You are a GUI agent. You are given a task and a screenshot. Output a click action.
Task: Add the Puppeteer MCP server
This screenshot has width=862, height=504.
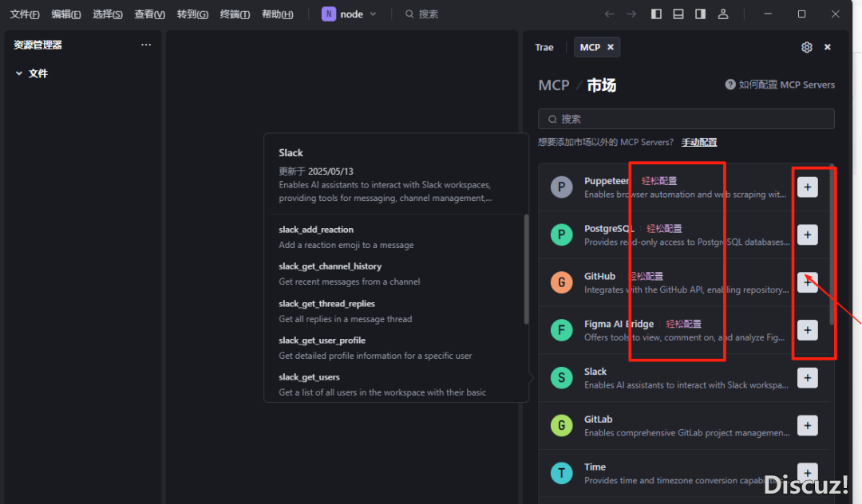tap(807, 187)
